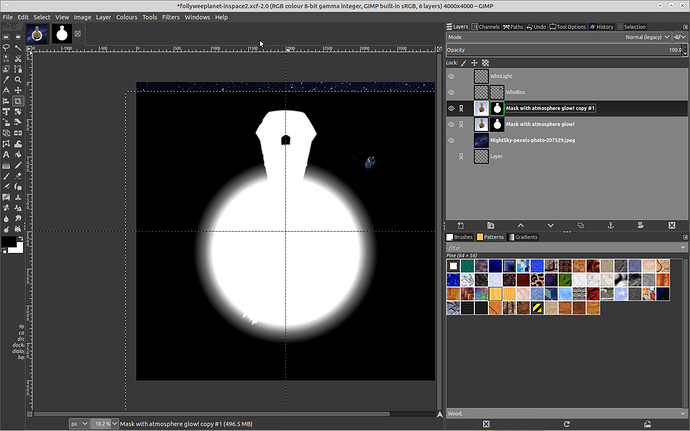Switch to the Brushes tab
Viewport: 690px width, 431px height.
pos(459,237)
